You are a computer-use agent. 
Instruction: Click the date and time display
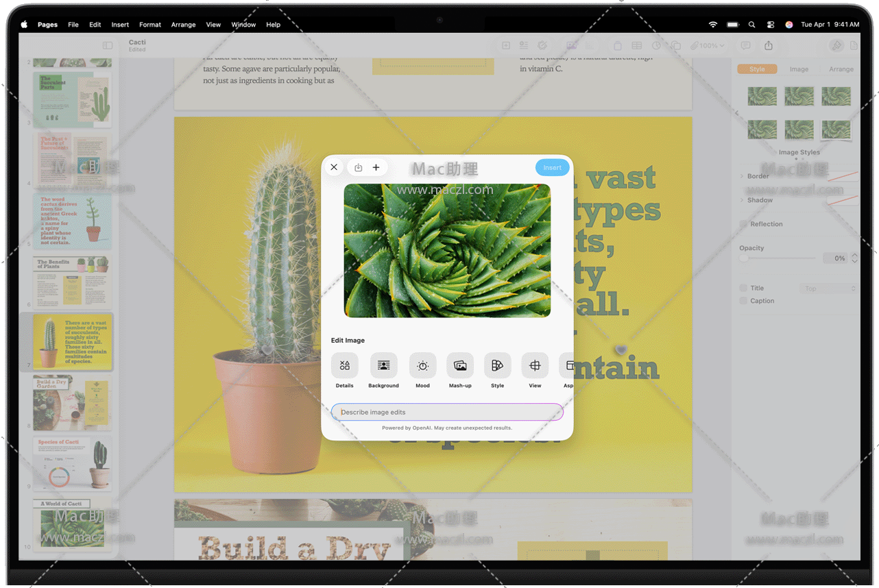click(830, 25)
